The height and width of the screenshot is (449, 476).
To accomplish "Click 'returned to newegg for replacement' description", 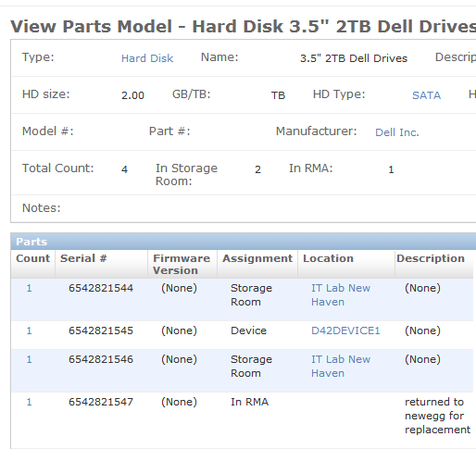I will click(437, 416).
